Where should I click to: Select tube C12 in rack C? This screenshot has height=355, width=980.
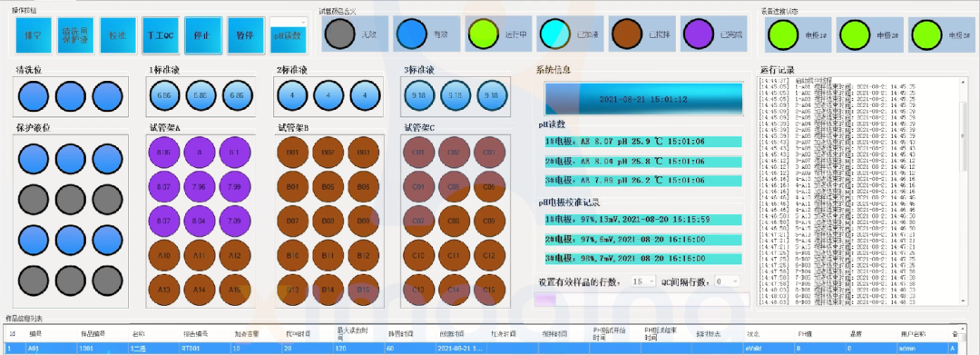pos(489,256)
